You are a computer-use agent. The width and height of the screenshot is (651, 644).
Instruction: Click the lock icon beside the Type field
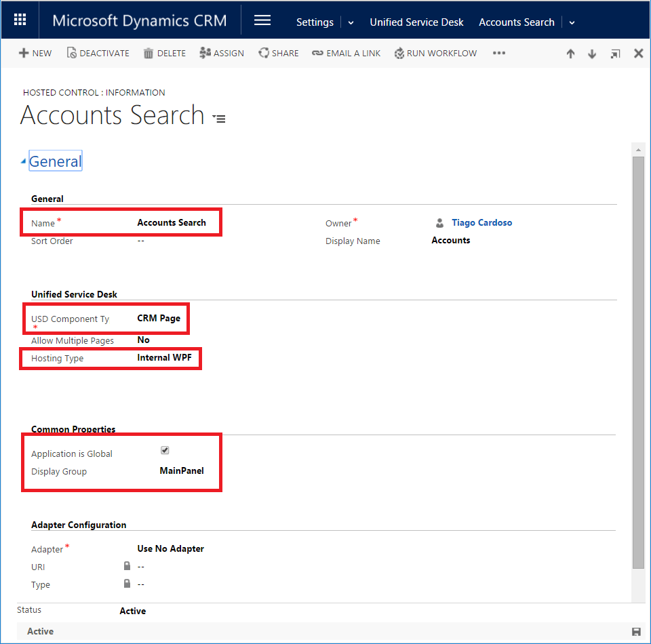[x=127, y=584]
